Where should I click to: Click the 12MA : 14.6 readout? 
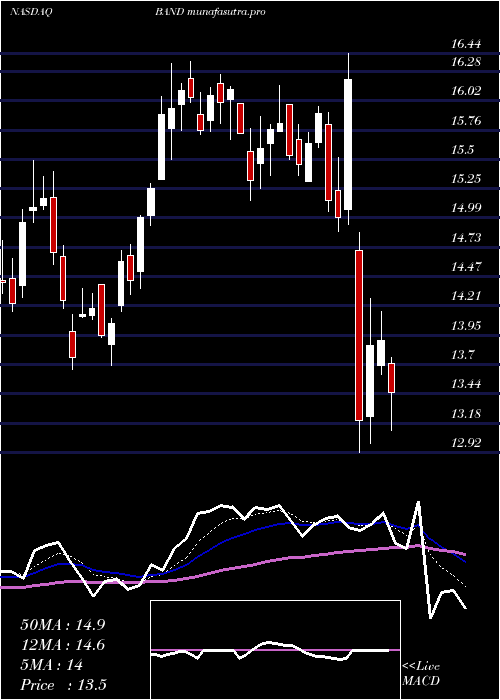pos(62,645)
